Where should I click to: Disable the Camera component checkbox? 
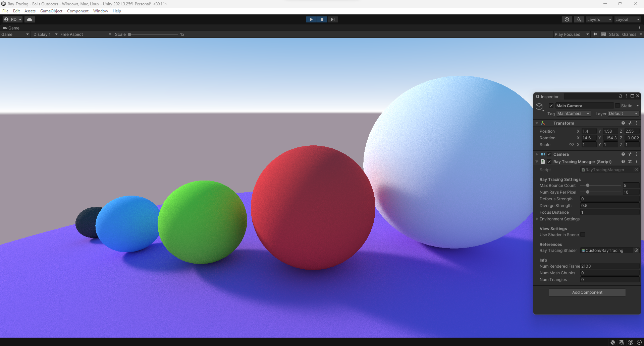point(549,154)
